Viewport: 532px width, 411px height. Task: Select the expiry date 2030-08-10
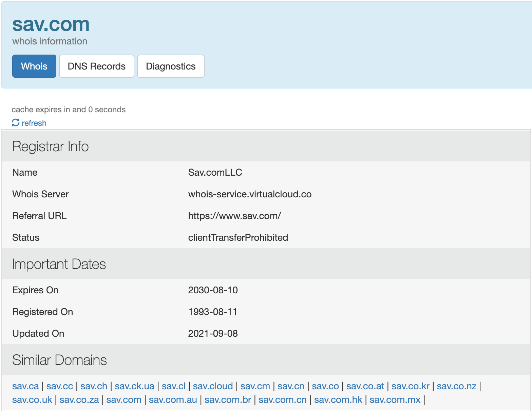tap(213, 290)
